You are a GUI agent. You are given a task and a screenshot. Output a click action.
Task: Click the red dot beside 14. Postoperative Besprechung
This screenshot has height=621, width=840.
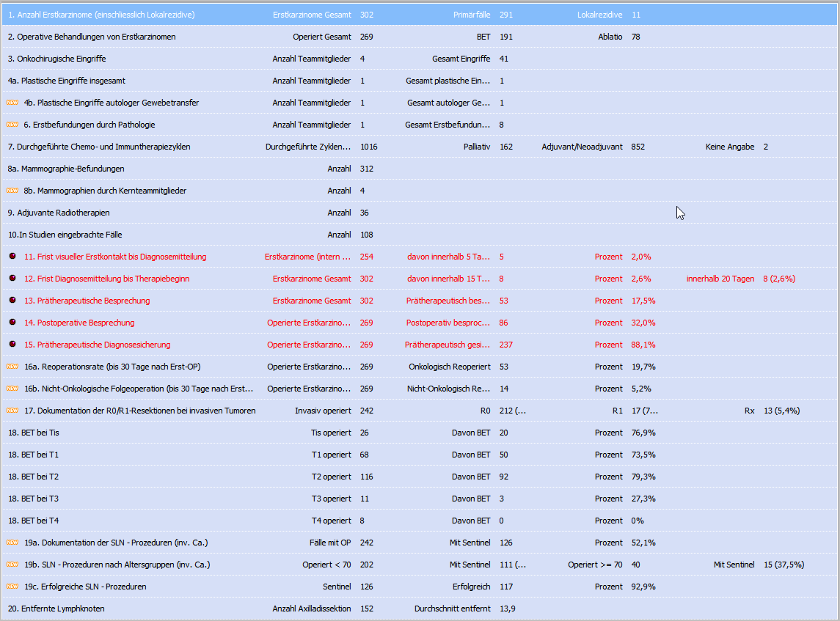12,322
